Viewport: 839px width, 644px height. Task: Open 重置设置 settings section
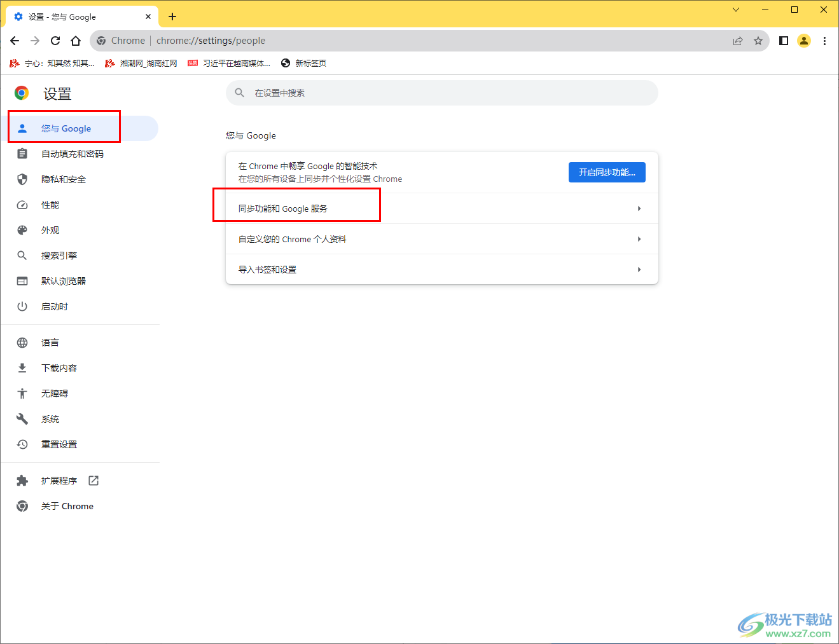80,444
